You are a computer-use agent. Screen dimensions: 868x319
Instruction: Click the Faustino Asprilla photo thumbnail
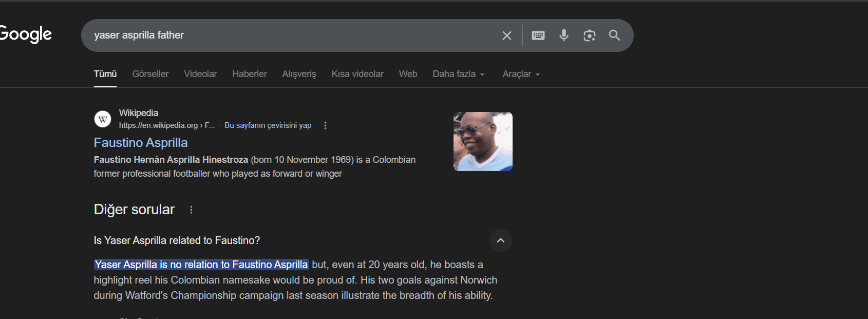click(483, 141)
